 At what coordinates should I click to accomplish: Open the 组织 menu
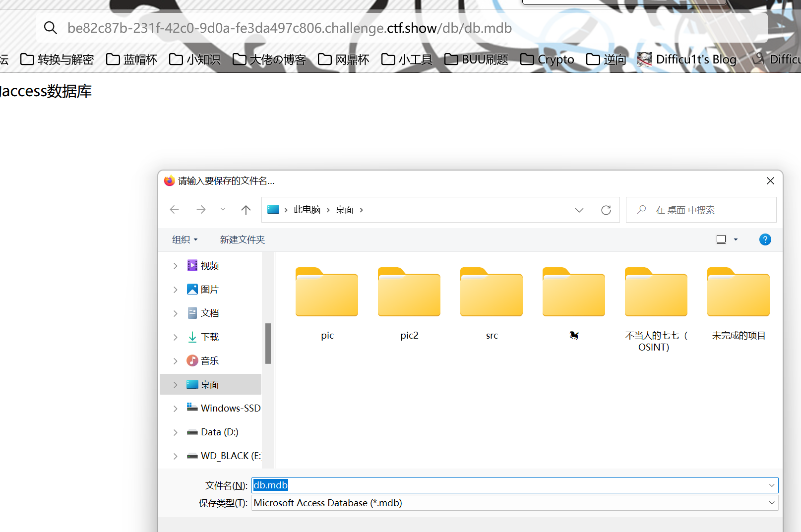tap(185, 240)
